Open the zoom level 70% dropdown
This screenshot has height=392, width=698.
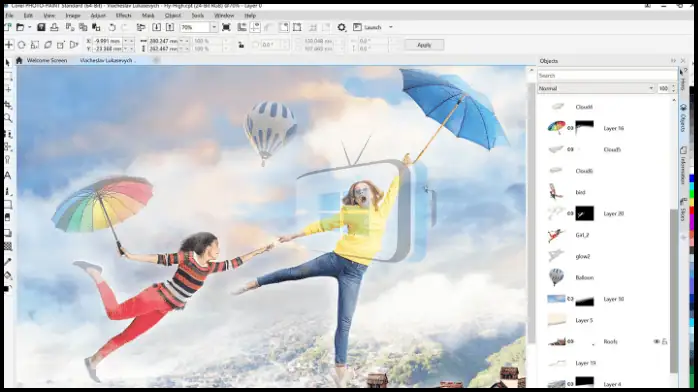[214, 28]
